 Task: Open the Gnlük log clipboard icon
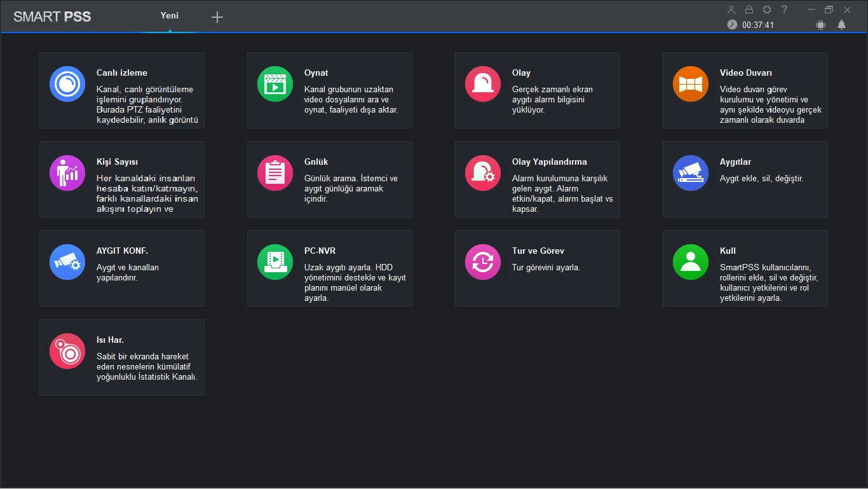275,173
